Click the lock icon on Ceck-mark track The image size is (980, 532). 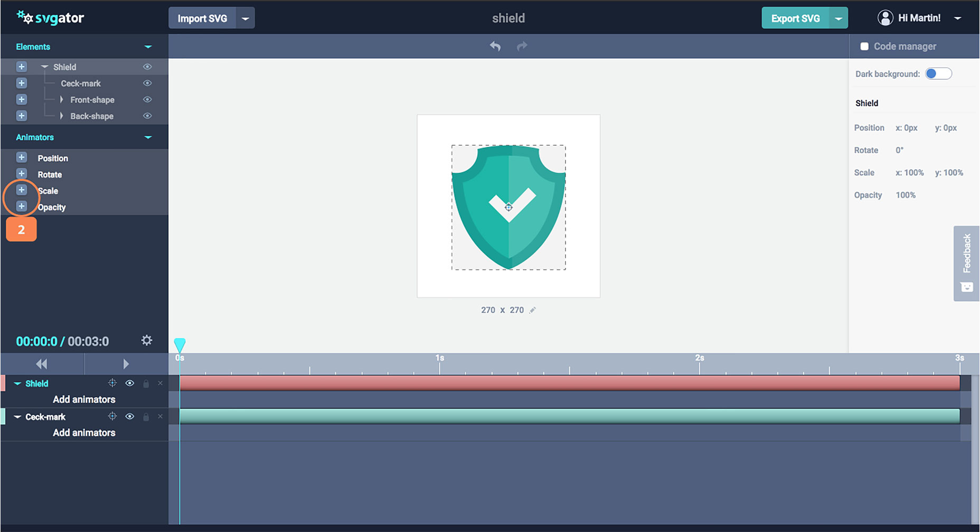point(146,417)
